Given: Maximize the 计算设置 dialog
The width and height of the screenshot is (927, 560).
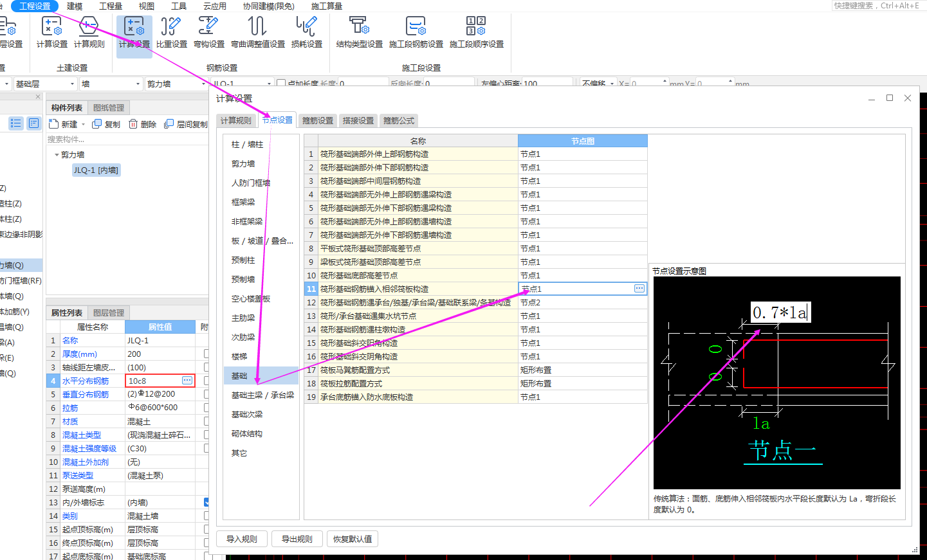Looking at the screenshot, I should (x=890, y=98).
